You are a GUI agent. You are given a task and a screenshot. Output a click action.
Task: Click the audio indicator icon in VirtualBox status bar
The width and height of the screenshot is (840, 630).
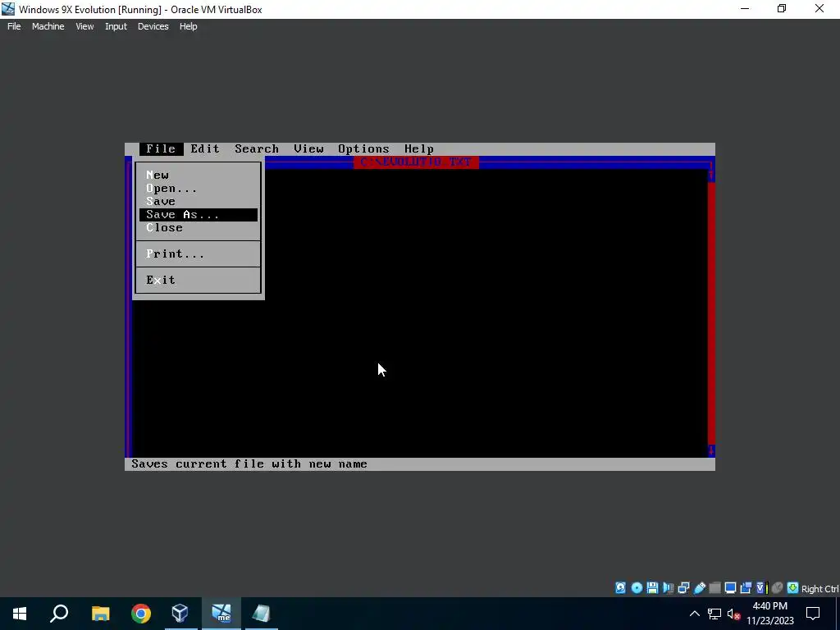668,587
